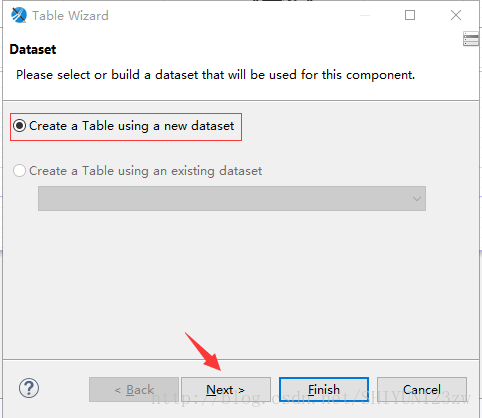Click the dataset instruction description text

coord(216,75)
